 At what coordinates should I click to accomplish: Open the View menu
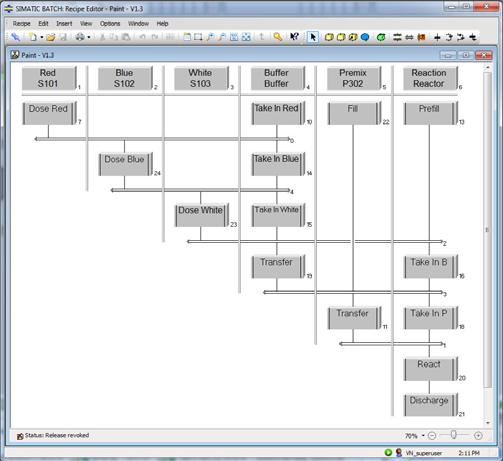pyautogui.click(x=86, y=24)
